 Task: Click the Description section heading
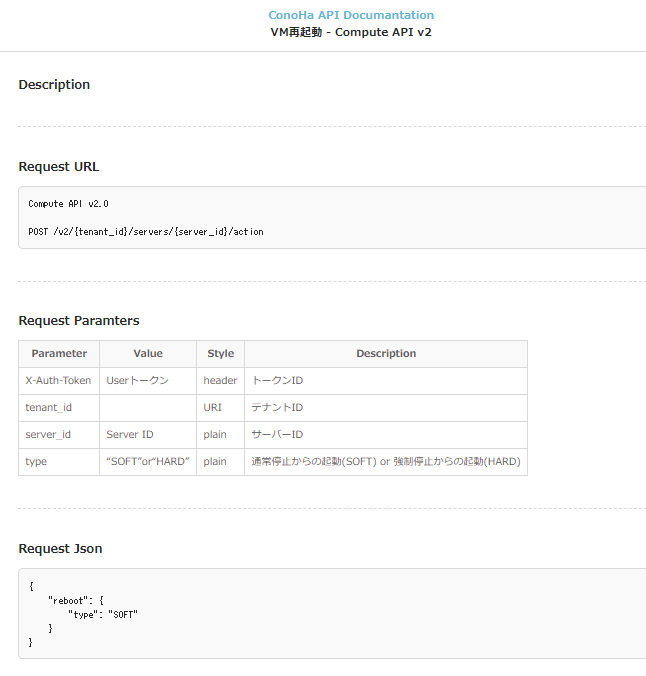[54, 85]
